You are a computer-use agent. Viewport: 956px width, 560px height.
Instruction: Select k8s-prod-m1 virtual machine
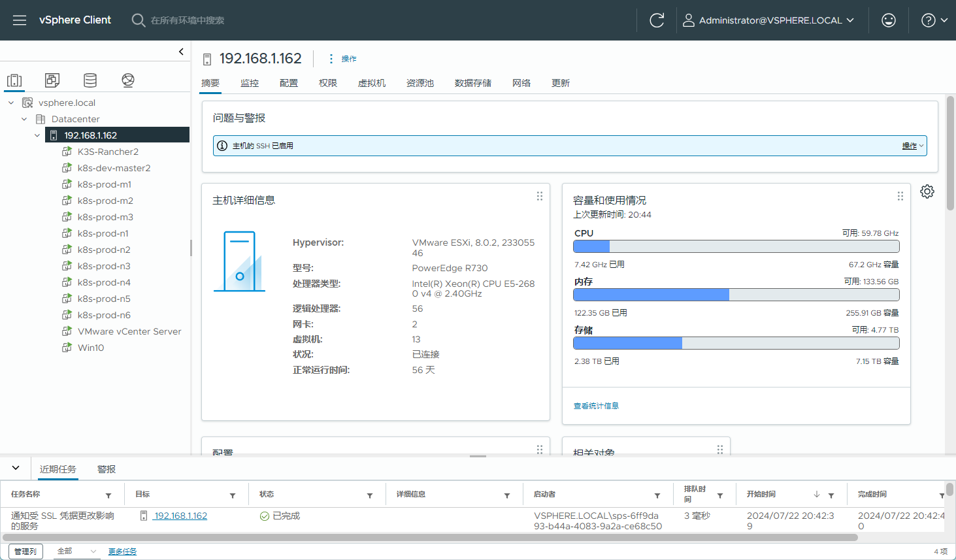tap(105, 184)
